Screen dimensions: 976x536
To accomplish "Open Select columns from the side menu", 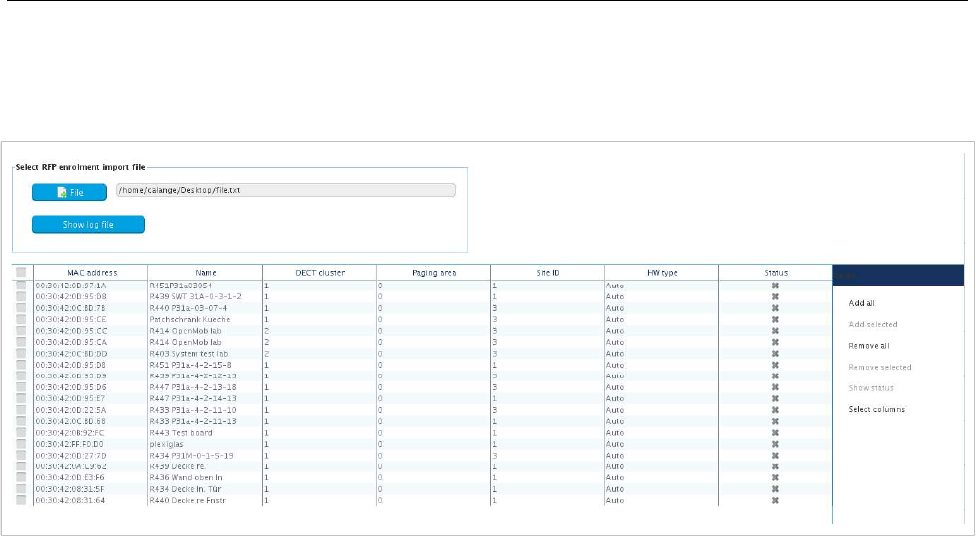I will (876, 409).
